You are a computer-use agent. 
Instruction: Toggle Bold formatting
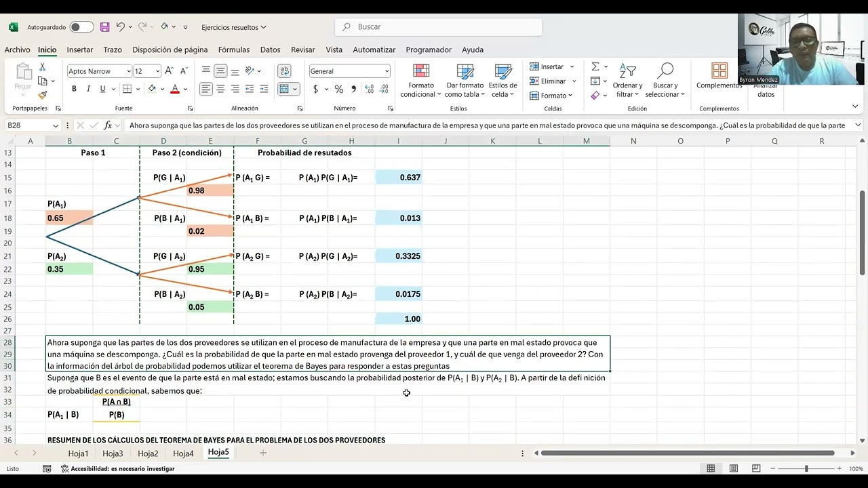pyautogui.click(x=74, y=89)
